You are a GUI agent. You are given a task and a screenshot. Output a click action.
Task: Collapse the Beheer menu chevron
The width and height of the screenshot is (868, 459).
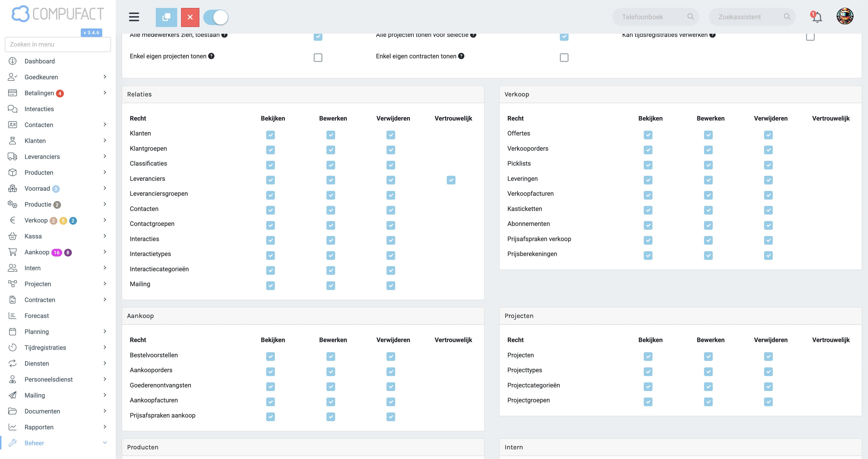[x=105, y=443]
